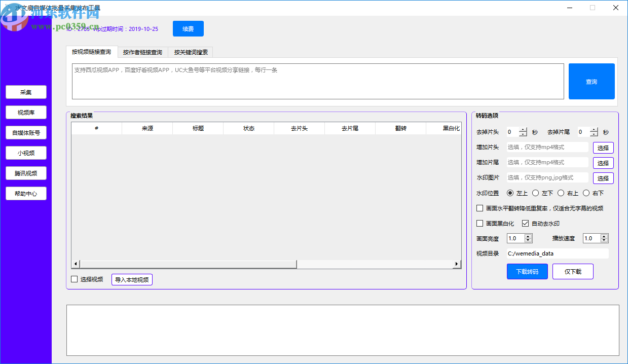Decrease 去掉片头 seconds with down arrow
This screenshot has width=628, height=364.
pos(523,134)
